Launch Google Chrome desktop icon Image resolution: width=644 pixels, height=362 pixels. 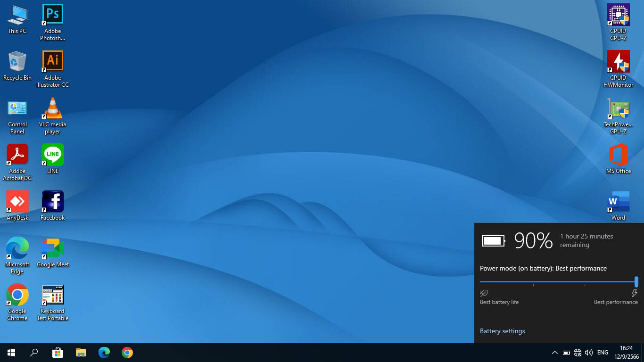[x=17, y=303]
